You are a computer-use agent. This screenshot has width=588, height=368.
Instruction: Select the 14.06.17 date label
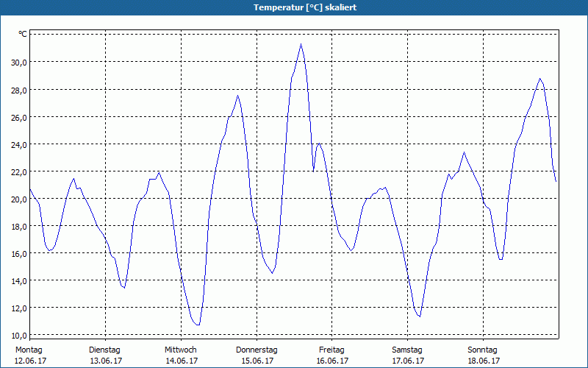pos(181,361)
